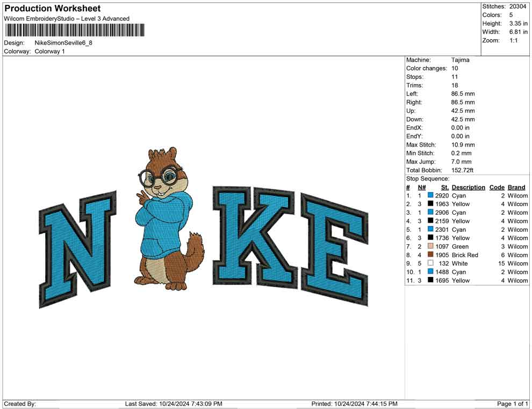Click Max Stitch value '10.9 mm'
This screenshot has height=409, width=532.
[463, 145]
